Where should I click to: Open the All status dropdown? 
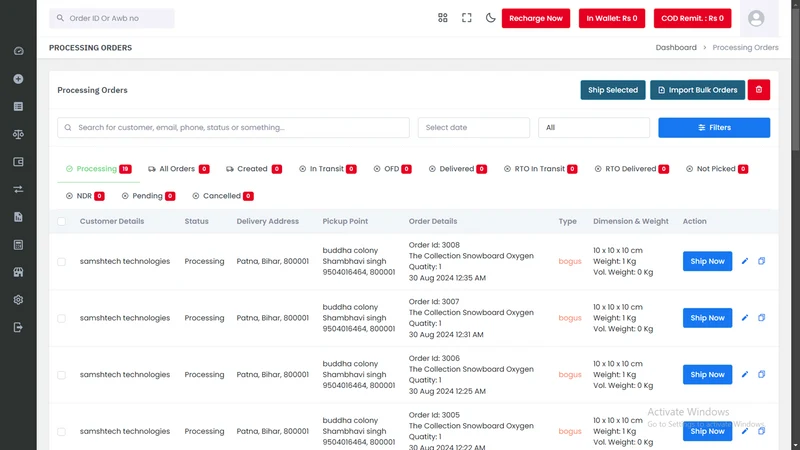tap(594, 128)
